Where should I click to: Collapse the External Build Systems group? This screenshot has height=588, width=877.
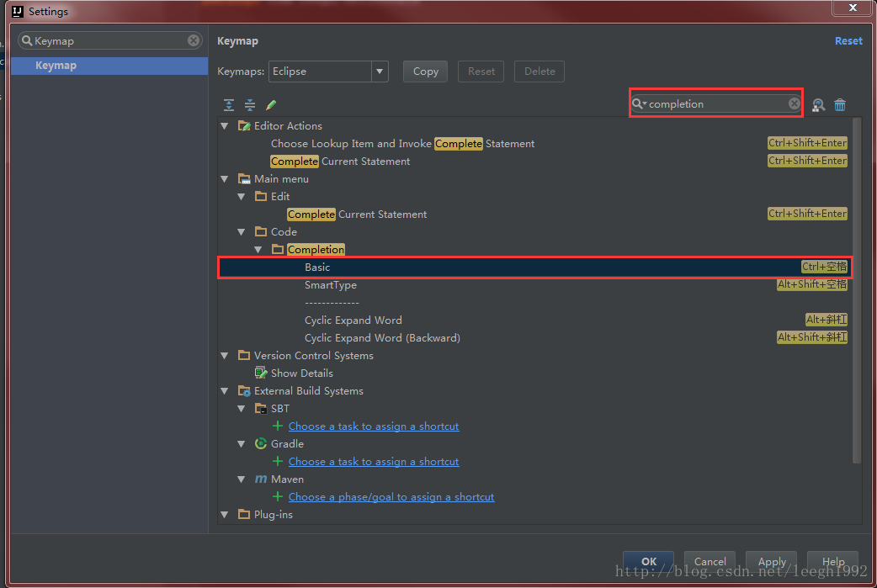pos(225,391)
